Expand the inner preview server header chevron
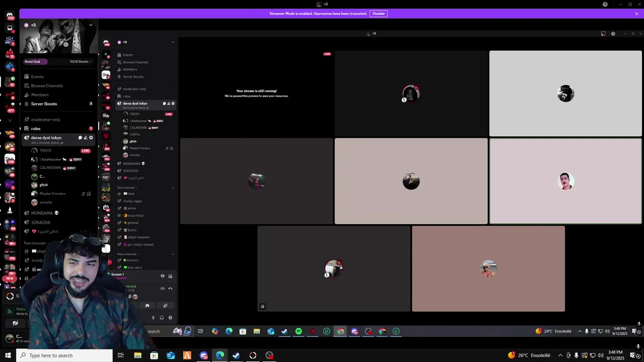644x362 pixels. point(173,42)
